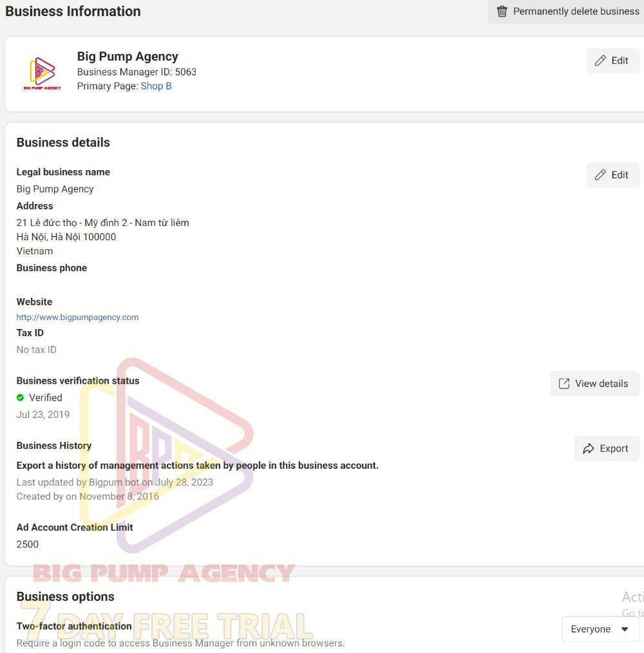The image size is (644, 653).
Task: Click the 'Legal business name' label
Action: 63,172
